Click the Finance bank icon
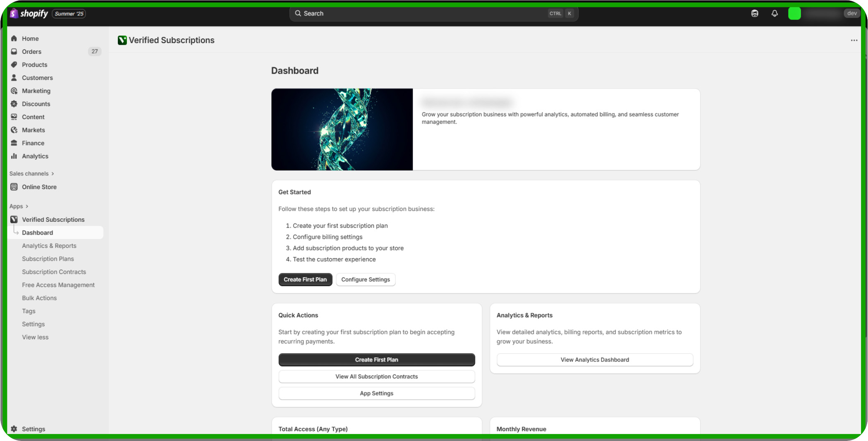 click(14, 143)
